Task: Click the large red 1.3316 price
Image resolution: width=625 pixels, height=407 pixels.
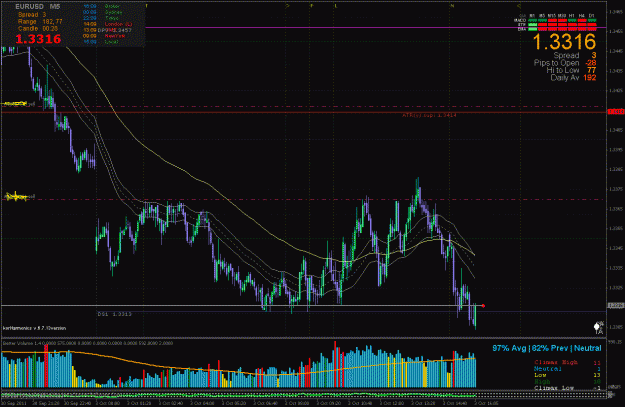Action: pos(38,39)
